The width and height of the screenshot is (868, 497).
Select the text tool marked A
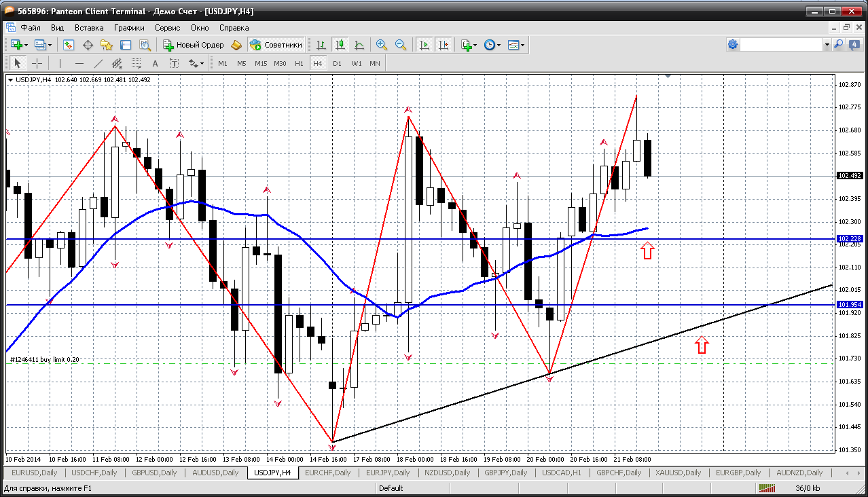[155, 63]
